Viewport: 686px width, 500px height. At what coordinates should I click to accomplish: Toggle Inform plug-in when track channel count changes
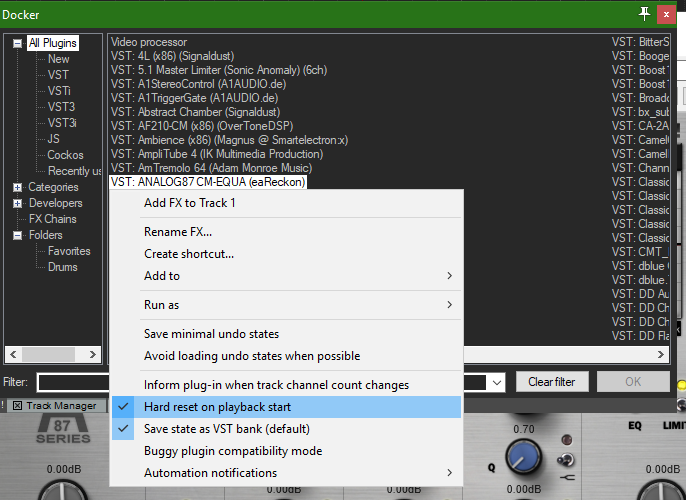point(287,385)
